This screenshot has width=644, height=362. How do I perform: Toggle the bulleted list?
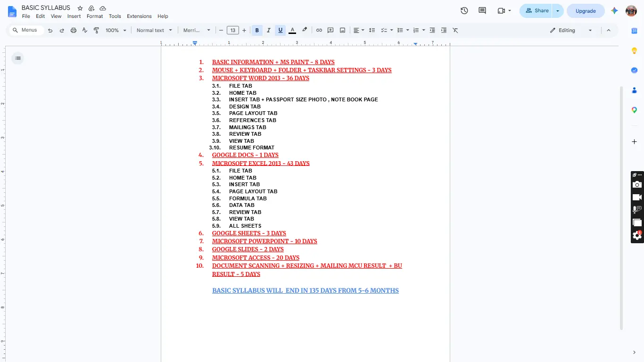pos(400,30)
